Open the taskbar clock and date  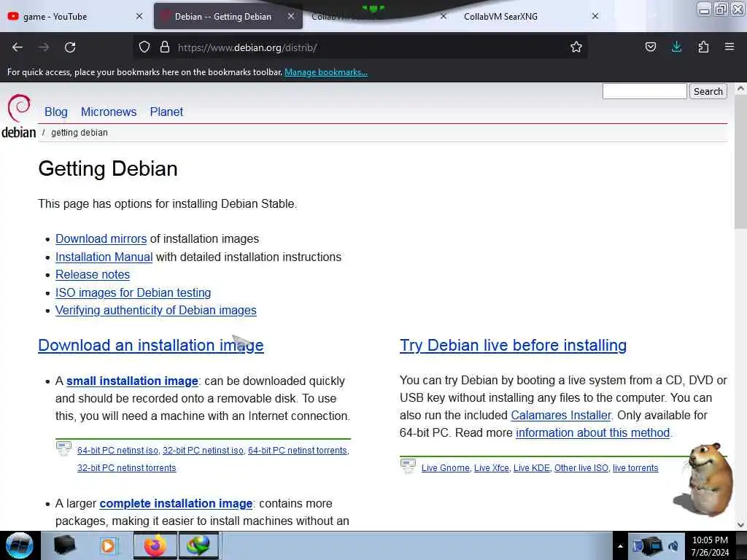[710, 546]
